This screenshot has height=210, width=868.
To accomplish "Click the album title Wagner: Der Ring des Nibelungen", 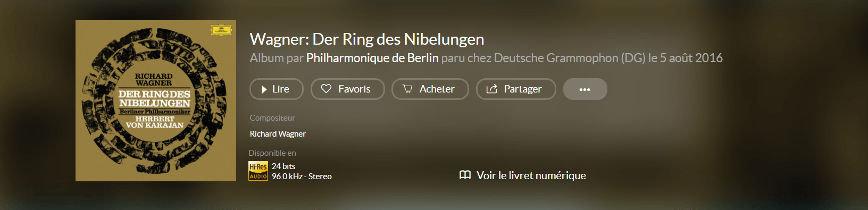I will (x=367, y=39).
